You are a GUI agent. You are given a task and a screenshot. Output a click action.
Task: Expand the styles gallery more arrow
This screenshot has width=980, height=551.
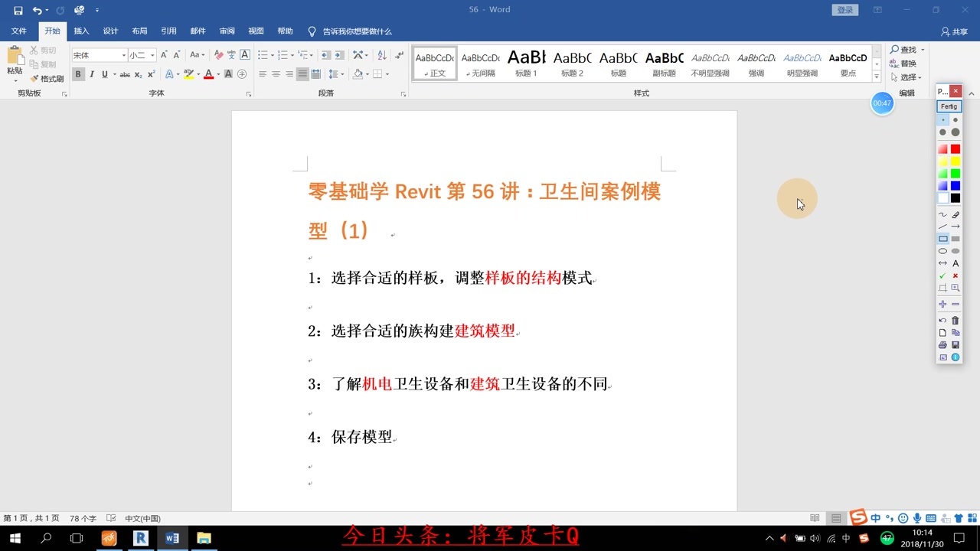(877, 76)
